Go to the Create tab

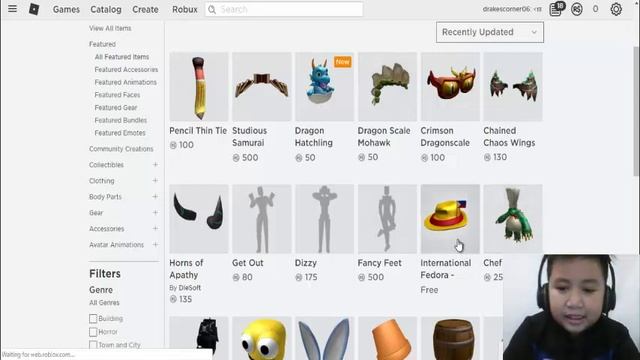(145, 9)
